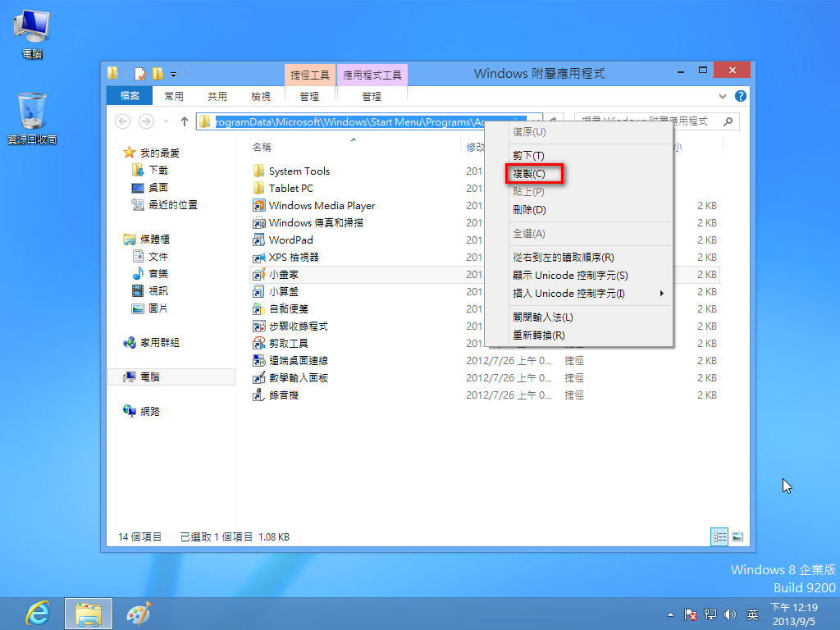The height and width of the screenshot is (630, 840).
Task: Select the 小算盤 calculator shortcut icon
Action: coord(258,291)
